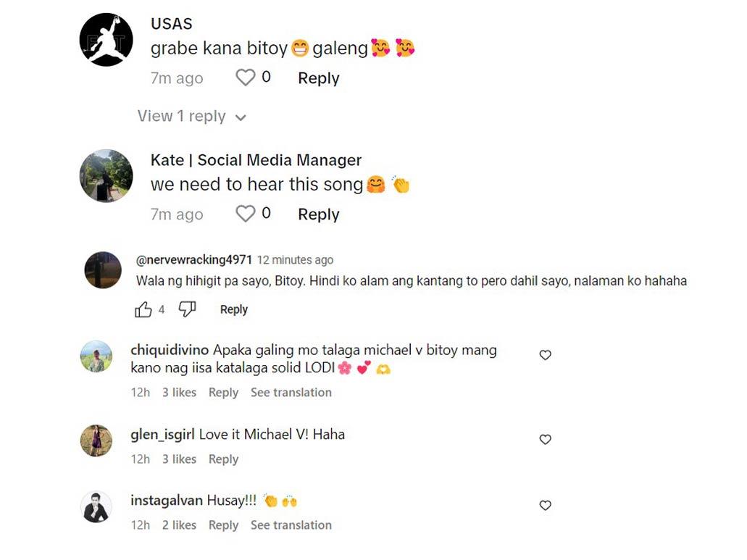Like Kate's comment with the heart icon

point(246,214)
